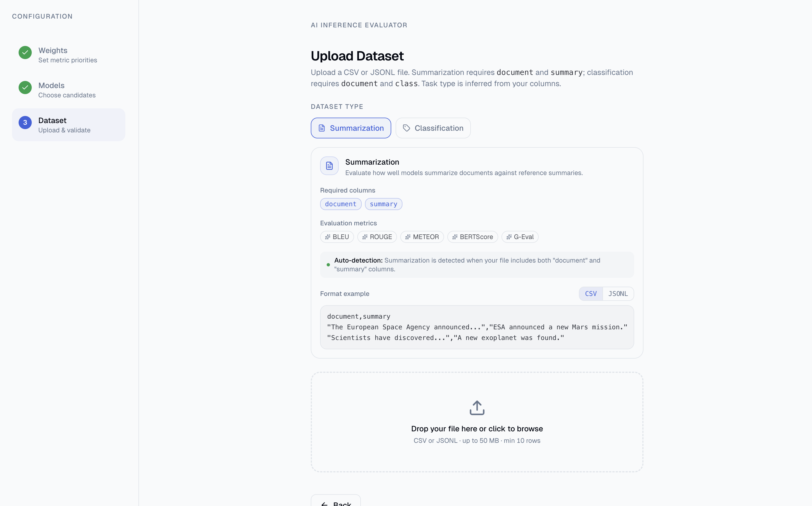This screenshot has height=506, width=812.
Task: Open the Models configuration step
Action: 69,90
